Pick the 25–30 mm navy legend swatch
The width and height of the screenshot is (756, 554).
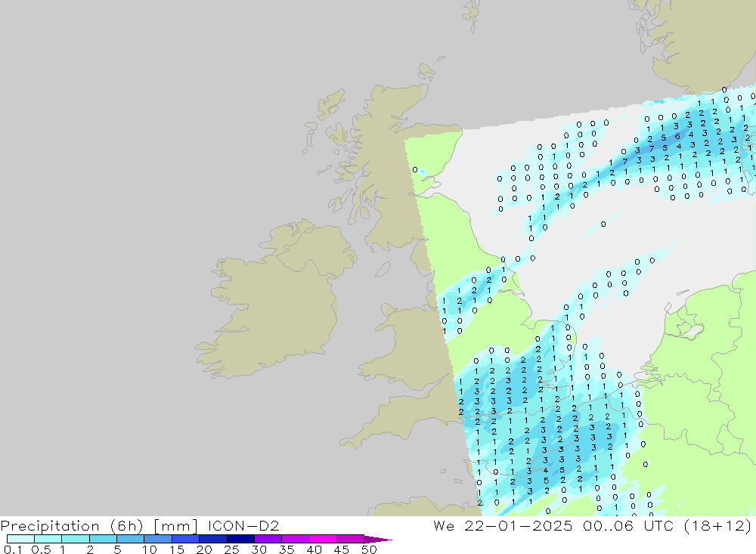point(240,539)
